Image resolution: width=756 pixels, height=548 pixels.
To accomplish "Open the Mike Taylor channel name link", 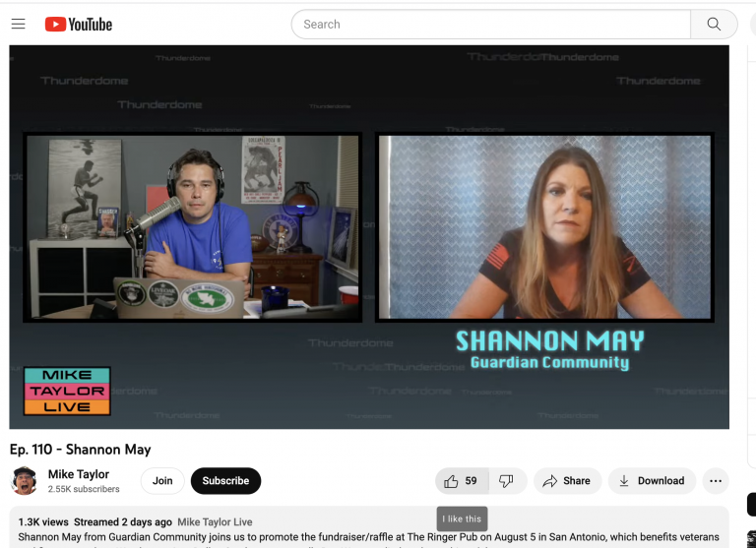I will [x=79, y=474].
